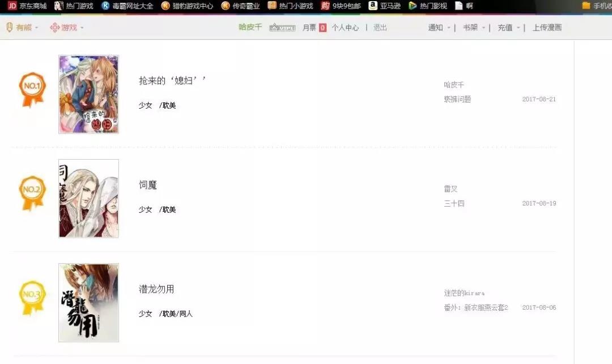The image size is (612, 364).
Task: Open the manga title 抢来的'媳妇'
Action: (172, 81)
